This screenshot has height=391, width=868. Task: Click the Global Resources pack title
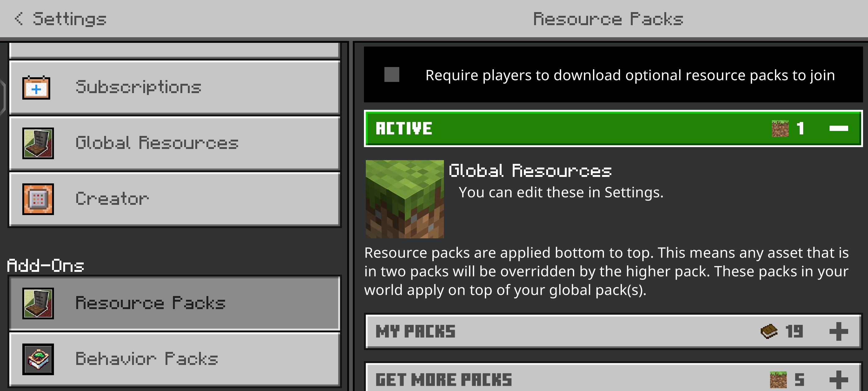(x=530, y=171)
